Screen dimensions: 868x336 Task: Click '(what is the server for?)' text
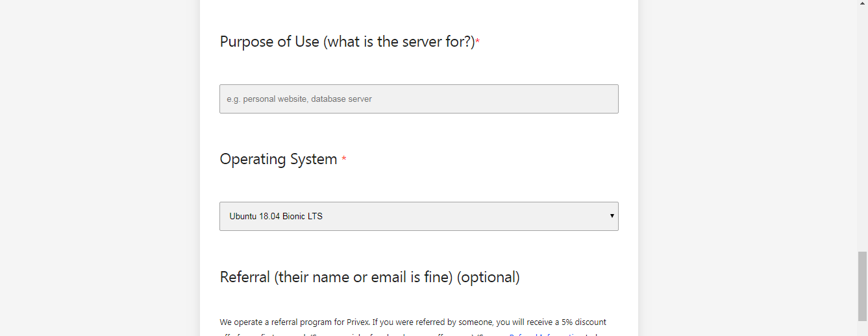click(399, 42)
